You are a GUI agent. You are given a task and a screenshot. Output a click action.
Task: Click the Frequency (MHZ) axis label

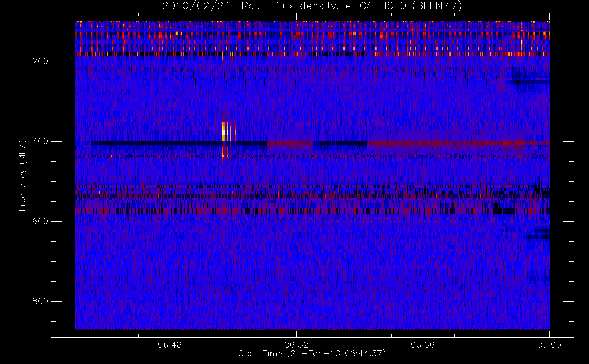[x=23, y=175]
